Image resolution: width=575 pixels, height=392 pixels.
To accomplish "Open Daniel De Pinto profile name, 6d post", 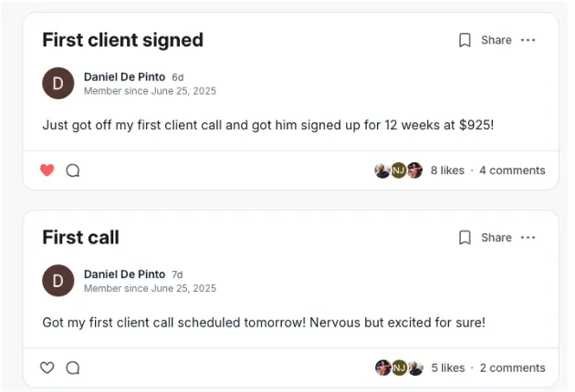I will (x=125, y=77).
